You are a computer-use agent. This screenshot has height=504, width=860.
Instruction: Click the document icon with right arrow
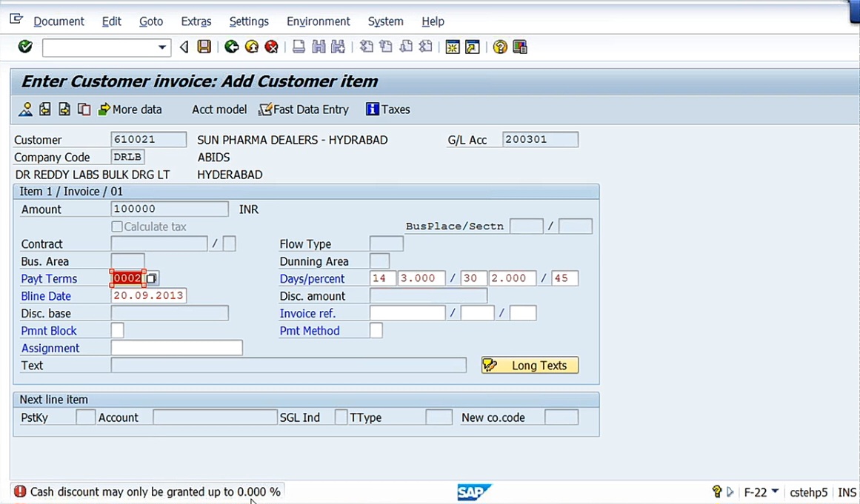(64, 110)
